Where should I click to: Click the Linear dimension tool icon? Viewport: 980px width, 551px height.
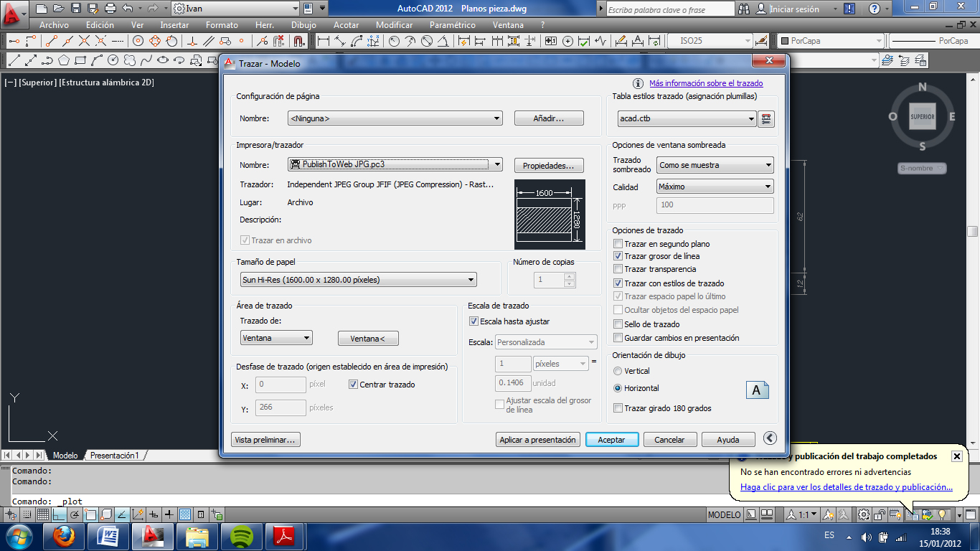pos(324,41)
